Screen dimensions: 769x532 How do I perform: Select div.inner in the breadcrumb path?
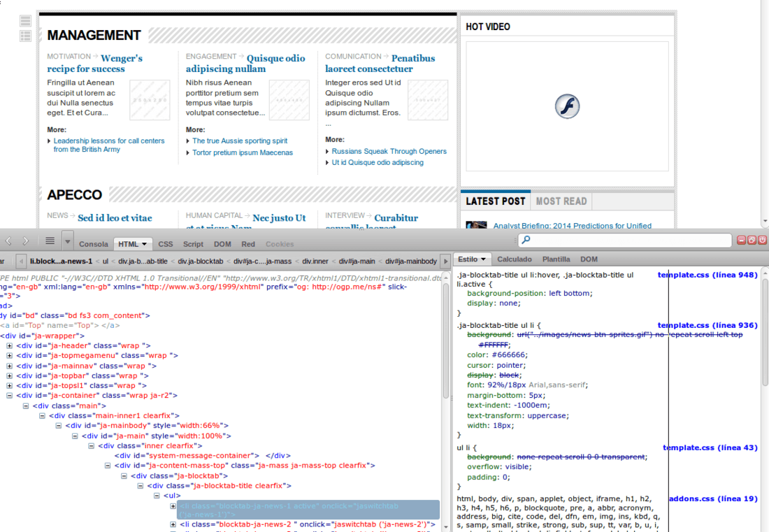coord(315,261)
